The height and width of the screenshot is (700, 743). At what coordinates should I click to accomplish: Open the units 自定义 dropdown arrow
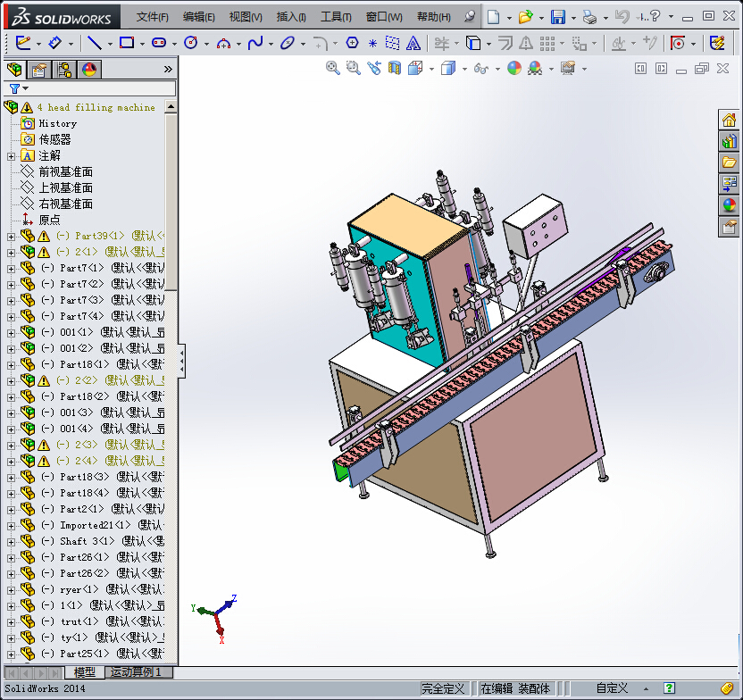[x=646, y=688]
